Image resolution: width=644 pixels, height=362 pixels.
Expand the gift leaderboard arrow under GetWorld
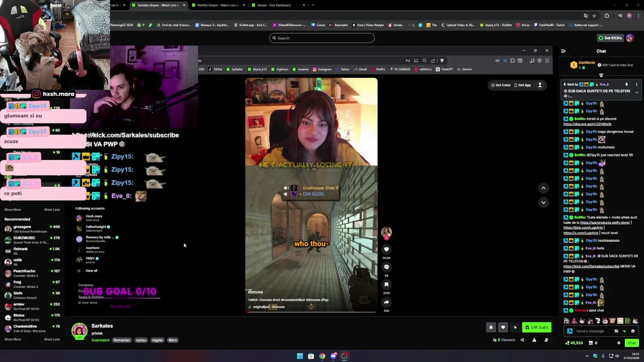pyautogui.click(x=601, y=75)
